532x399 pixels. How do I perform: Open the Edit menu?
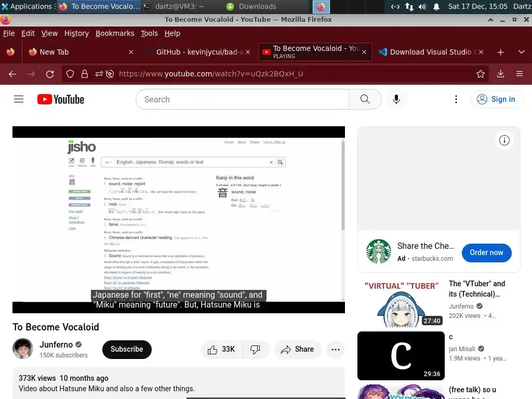[x=28, y=33]
